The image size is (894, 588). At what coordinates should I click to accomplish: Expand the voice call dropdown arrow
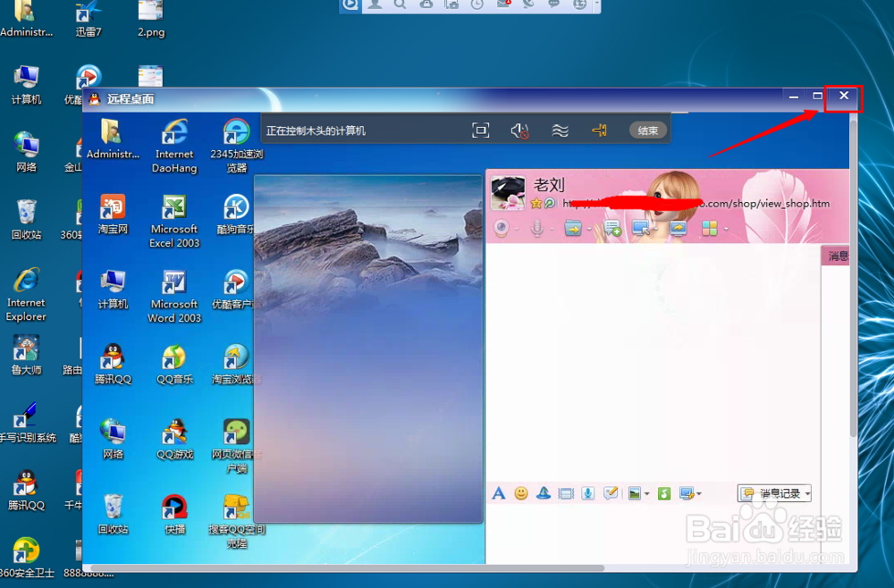552,230
